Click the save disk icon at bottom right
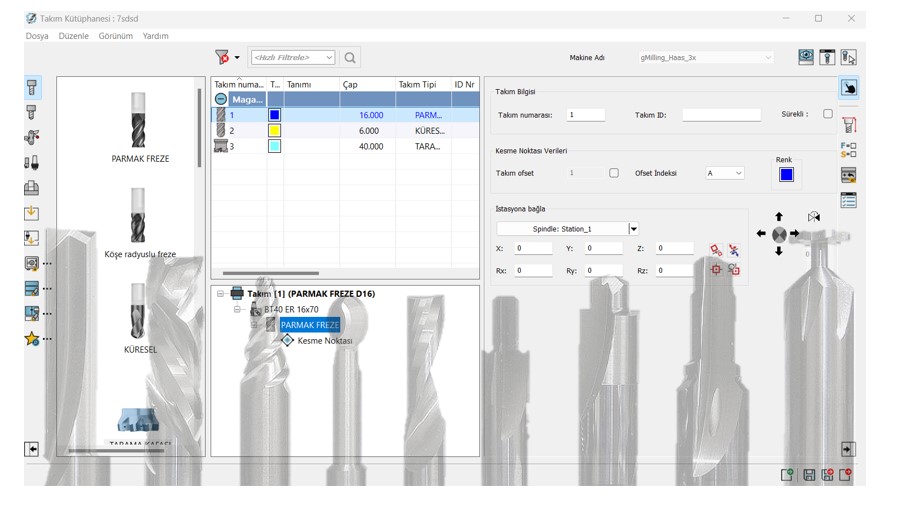Screen dimensions: 900x505 [809, 475]
